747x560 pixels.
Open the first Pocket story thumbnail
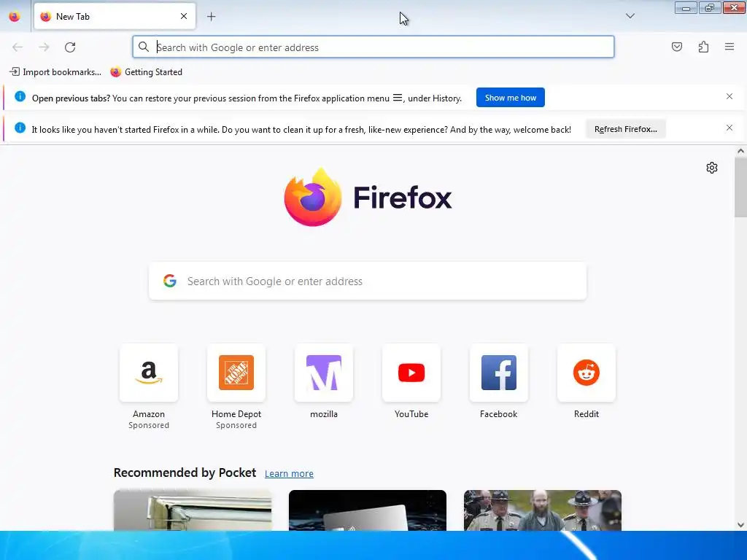[x=193, y=510]
